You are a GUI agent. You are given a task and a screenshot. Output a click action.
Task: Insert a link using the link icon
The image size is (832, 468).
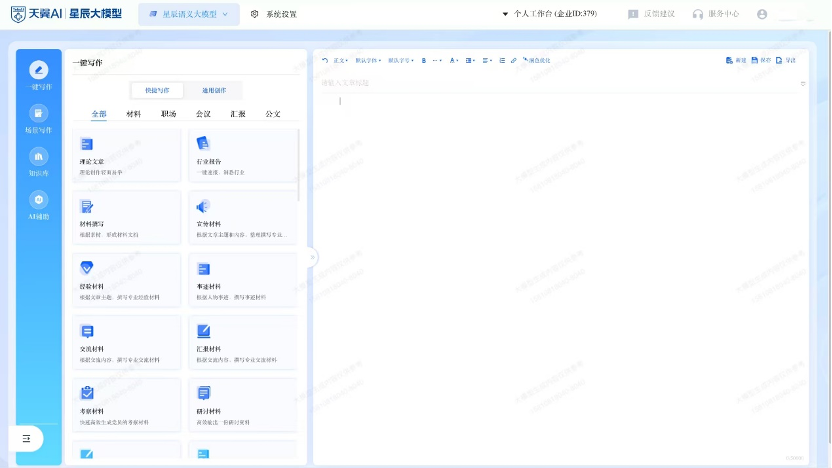pyautogui.click(x=514, y=60)
